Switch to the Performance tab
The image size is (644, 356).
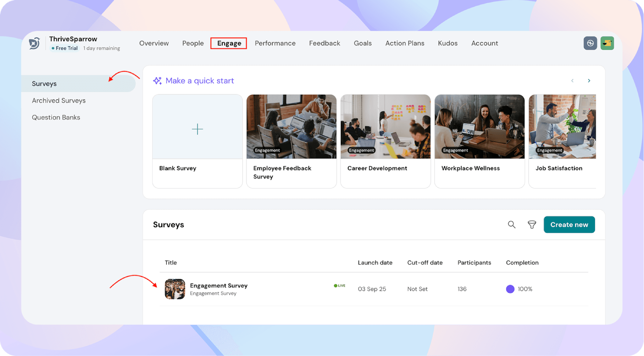point(275,43)
